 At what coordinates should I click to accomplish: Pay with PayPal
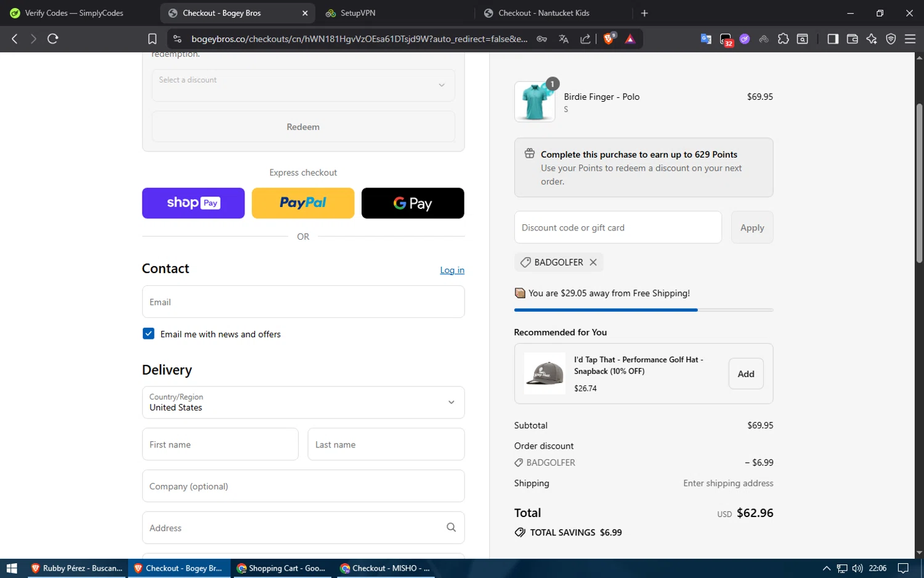pyautogui.click(x=303, y=203)
